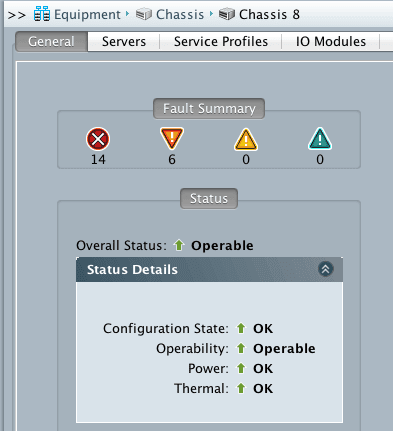This screenshot has height=431, width=393.
Task: Click the green arrow next to Operability
Action: pos(241,348)
